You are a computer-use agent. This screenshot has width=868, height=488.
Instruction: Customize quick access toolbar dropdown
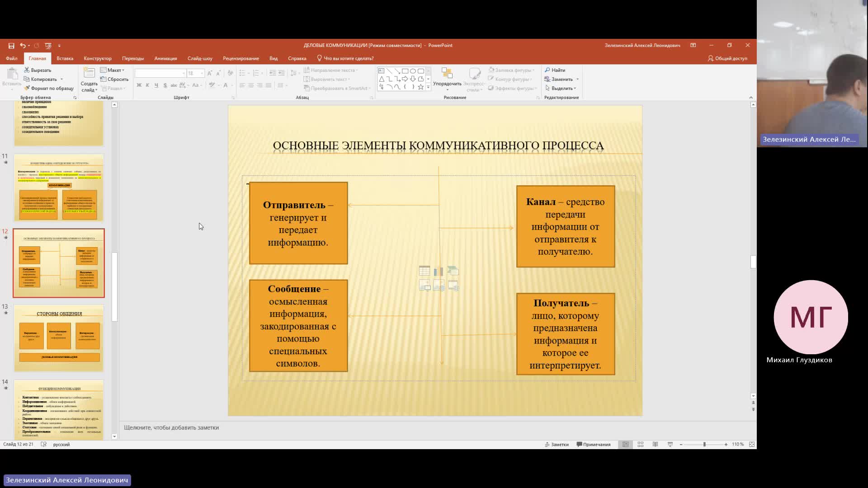pyautogui.click(x=59, y=45)
